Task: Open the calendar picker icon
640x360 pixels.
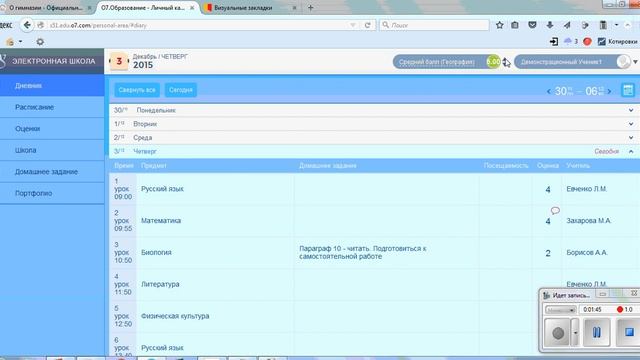Action: (x=628, y=90)
